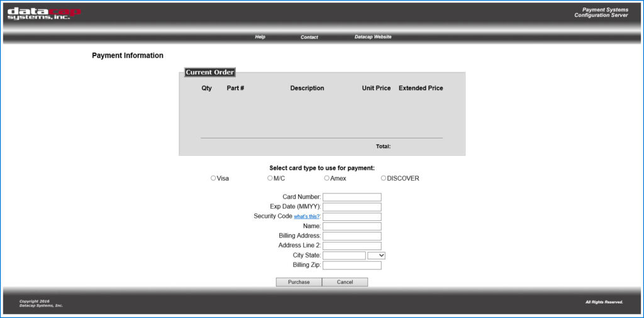Click into the Exp Date (MMYY) field
The width and height of the screenshot is (644, 318).
(x=352, y=207)
